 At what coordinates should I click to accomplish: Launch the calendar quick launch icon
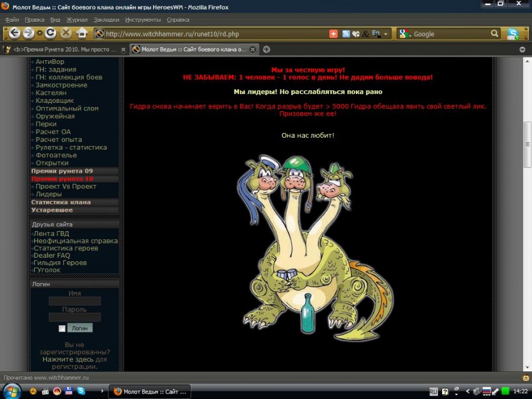coord(45,391)
